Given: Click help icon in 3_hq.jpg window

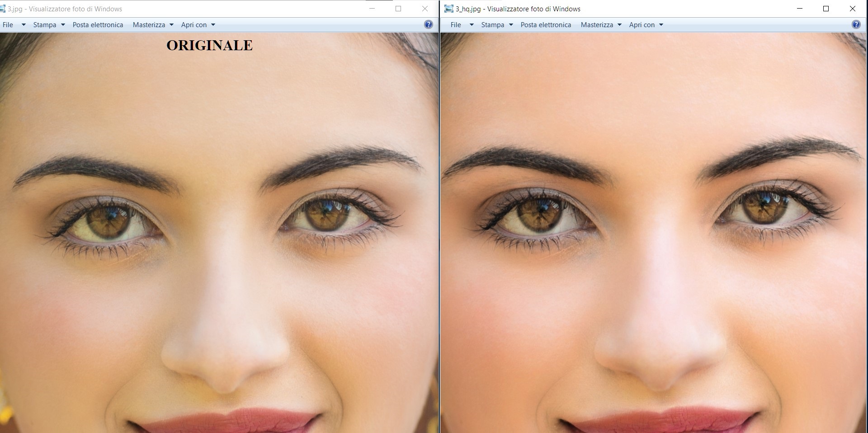Looking at the screenshot, I should click(856, 24).
